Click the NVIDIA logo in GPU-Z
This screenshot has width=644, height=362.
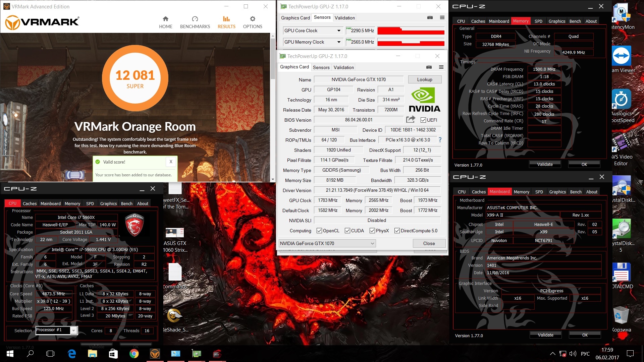424,100
